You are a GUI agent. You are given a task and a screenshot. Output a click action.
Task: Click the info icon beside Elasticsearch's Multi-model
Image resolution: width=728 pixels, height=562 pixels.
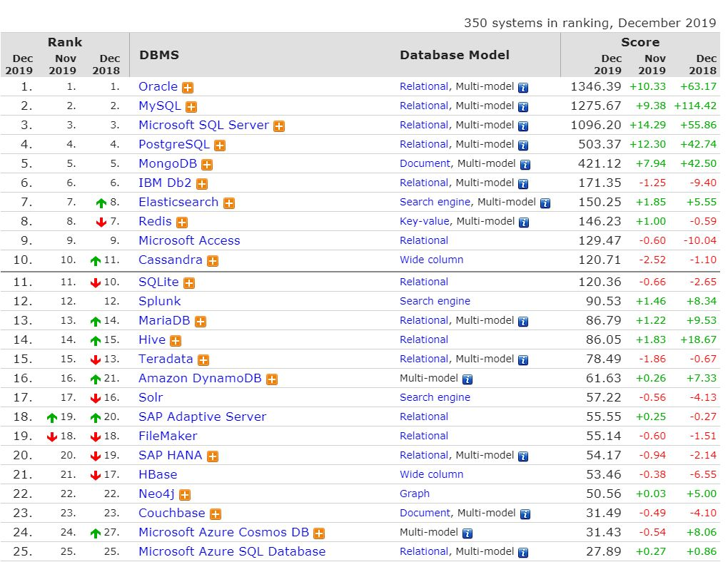tap(545, 203)
